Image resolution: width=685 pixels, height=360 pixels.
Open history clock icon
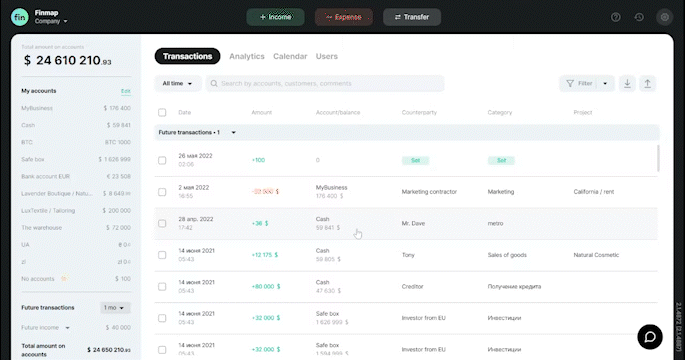639,17
